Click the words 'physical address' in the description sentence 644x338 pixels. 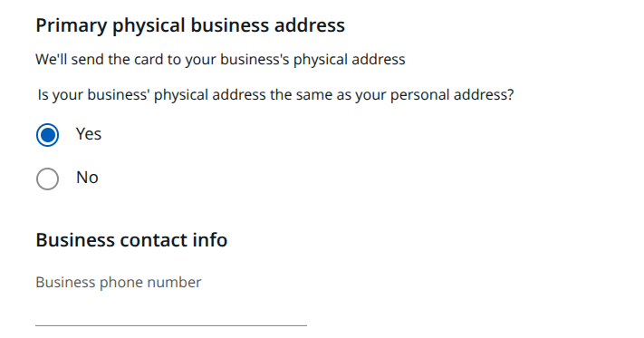(x=349, y=59)
